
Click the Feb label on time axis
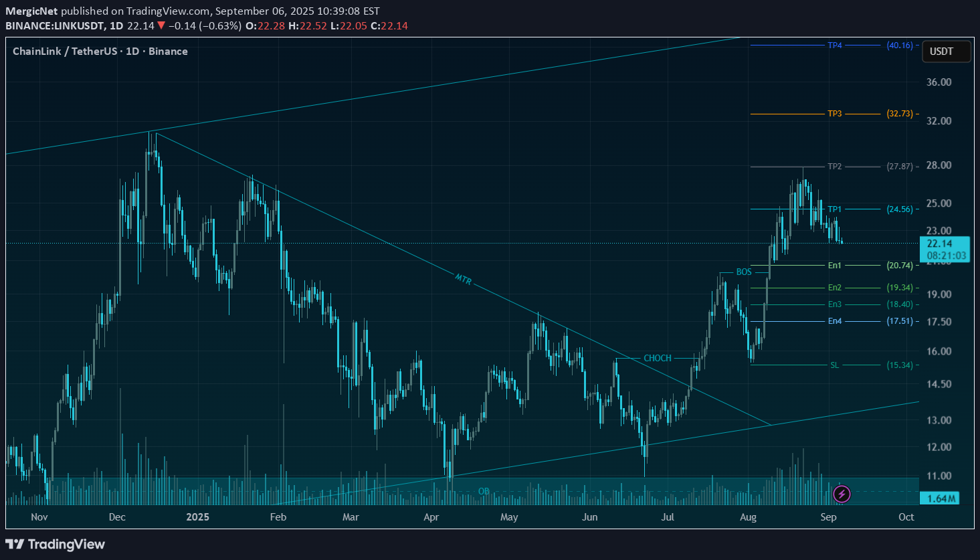(x=278, y=517)
